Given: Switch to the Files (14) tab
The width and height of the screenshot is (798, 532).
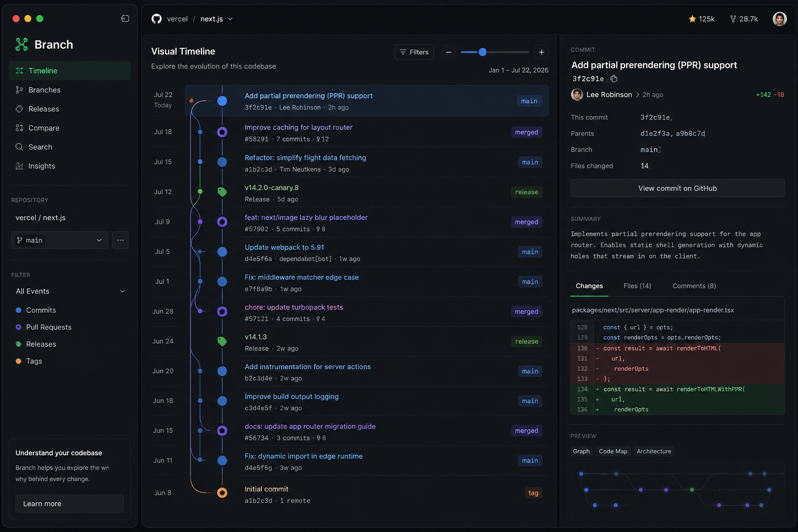Looking at the screenshot, I should 637,286.
